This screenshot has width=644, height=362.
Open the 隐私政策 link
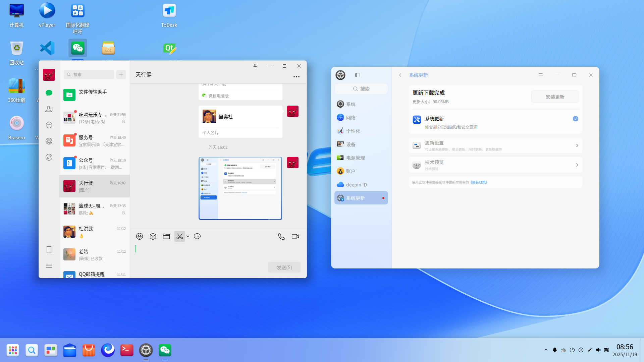click(x=479, y=182)
